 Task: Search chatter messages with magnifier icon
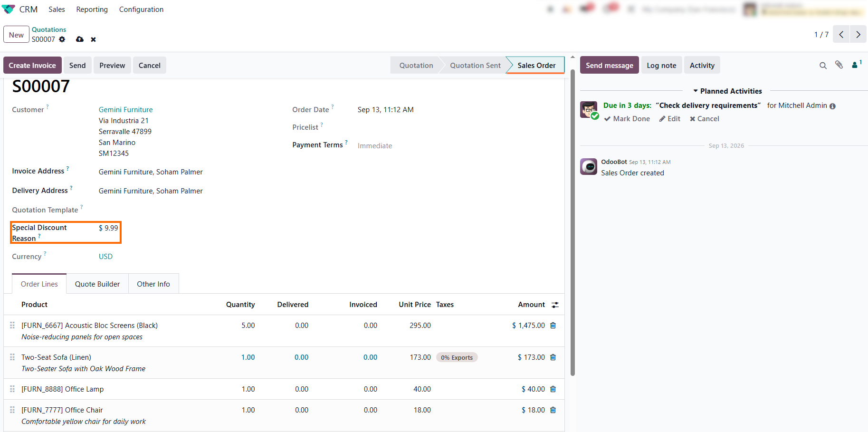point(823,66)
